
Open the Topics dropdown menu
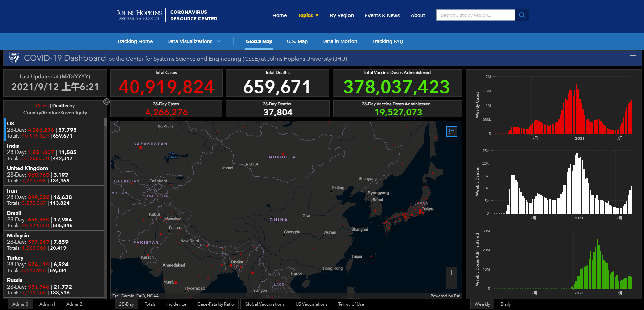(x=308, y=15)
